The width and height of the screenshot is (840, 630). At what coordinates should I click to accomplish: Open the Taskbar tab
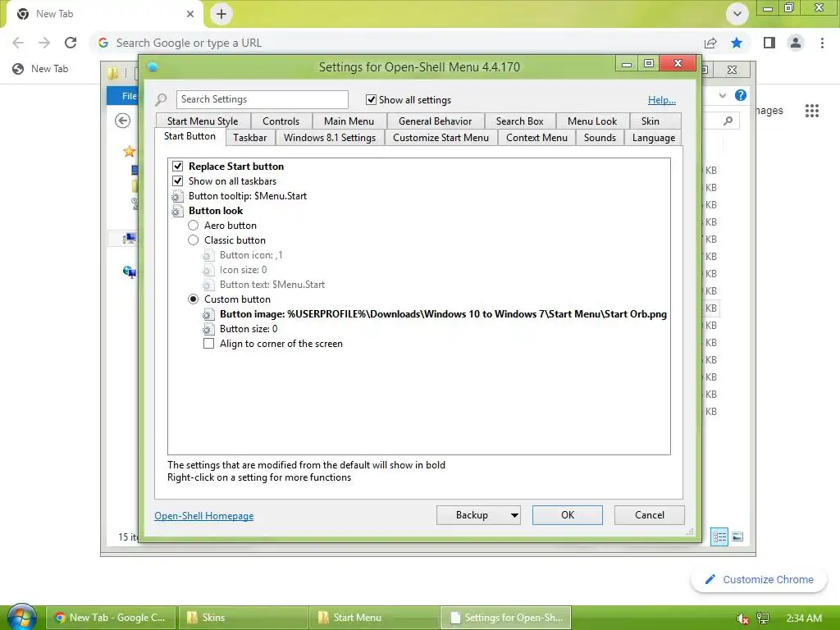(x=249, y=138)
